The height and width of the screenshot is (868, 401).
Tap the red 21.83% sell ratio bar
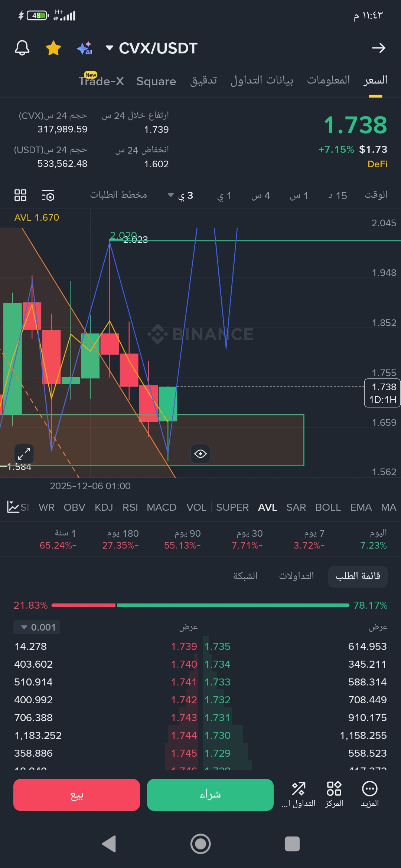click(x=84, y=605)
